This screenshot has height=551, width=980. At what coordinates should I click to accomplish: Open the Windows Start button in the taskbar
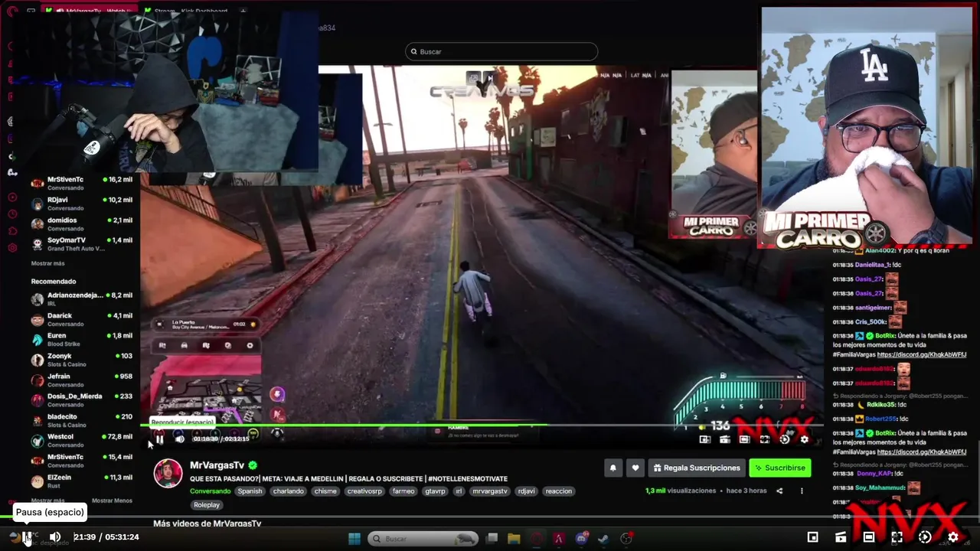coord(354,538)
